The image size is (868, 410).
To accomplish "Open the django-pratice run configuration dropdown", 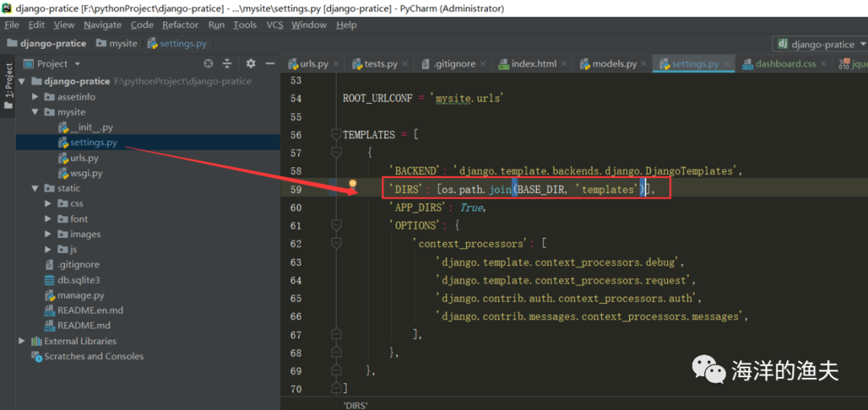I will (x=821, y=44).
